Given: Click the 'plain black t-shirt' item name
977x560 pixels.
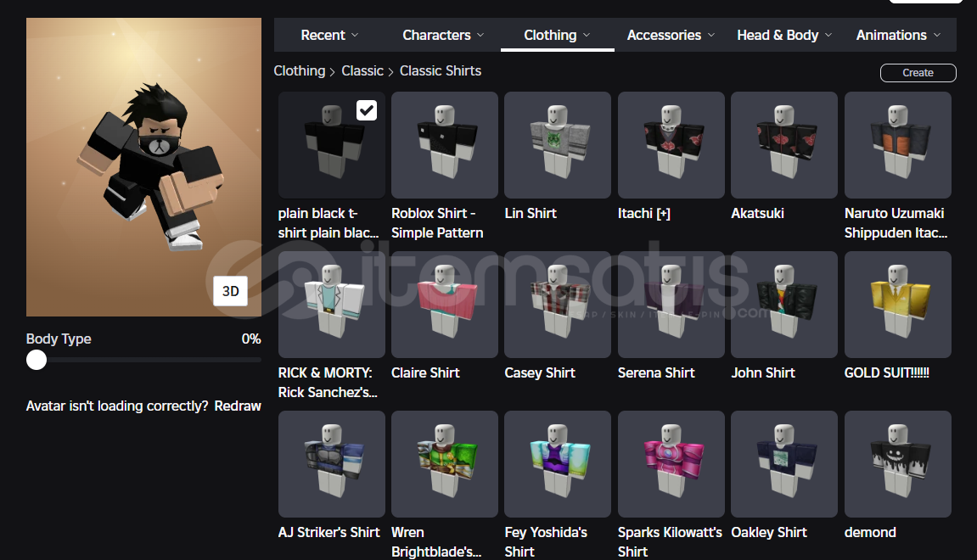Looking at the screenshot, I should click(328, 223).
